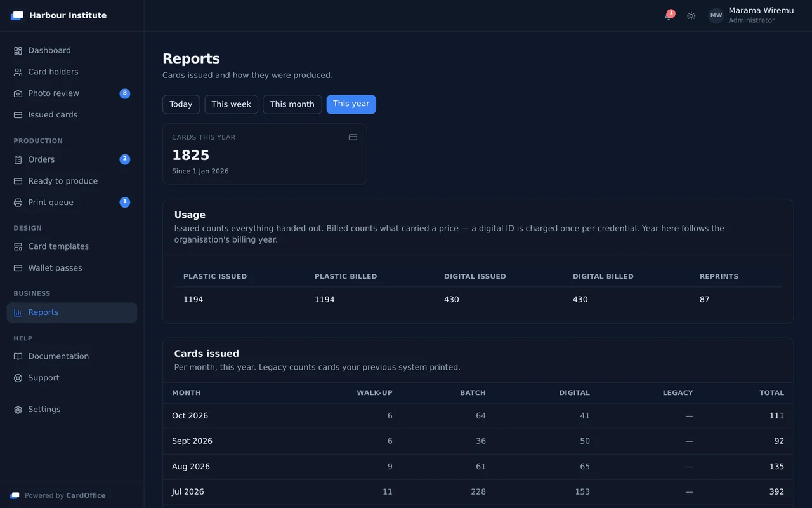Screen dimensions: 812x508
Task: Open Settings from sidebar
Action: pyautogui.click(x=72, y=410)
